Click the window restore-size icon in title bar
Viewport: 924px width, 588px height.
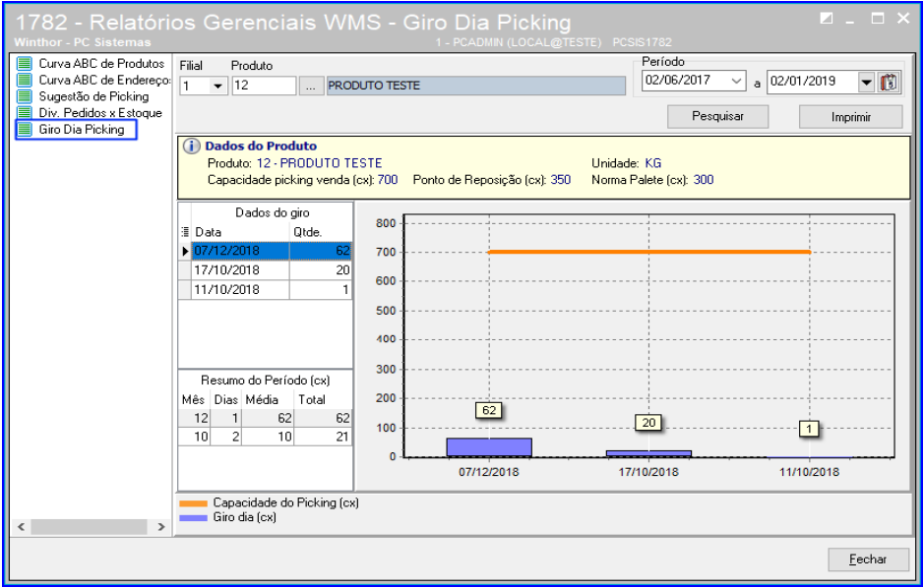tap(827, 19)
